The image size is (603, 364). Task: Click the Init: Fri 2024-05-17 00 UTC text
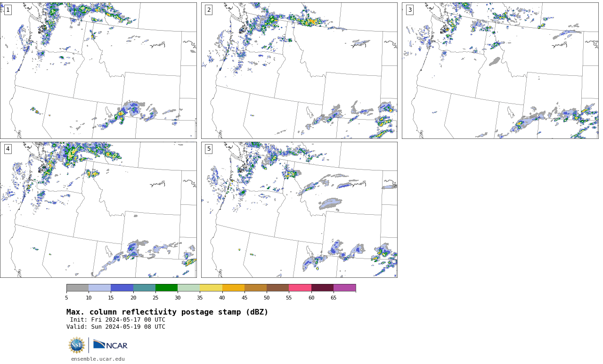(118, 320)
